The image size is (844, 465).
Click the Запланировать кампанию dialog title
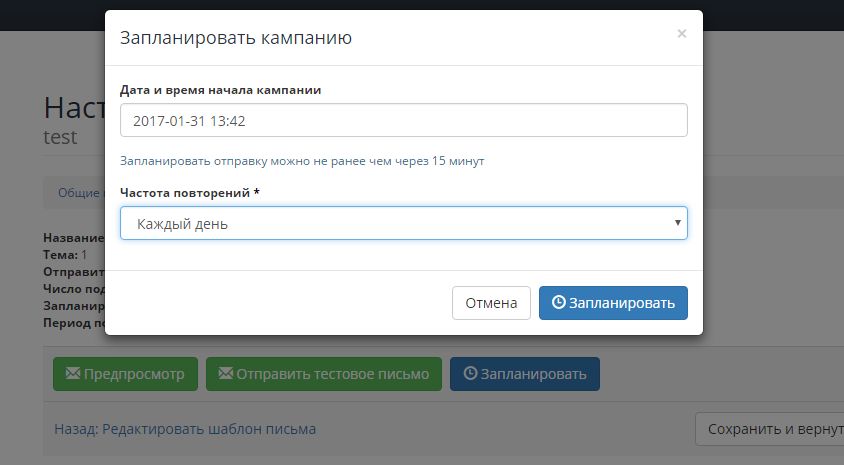pos(235,39)
